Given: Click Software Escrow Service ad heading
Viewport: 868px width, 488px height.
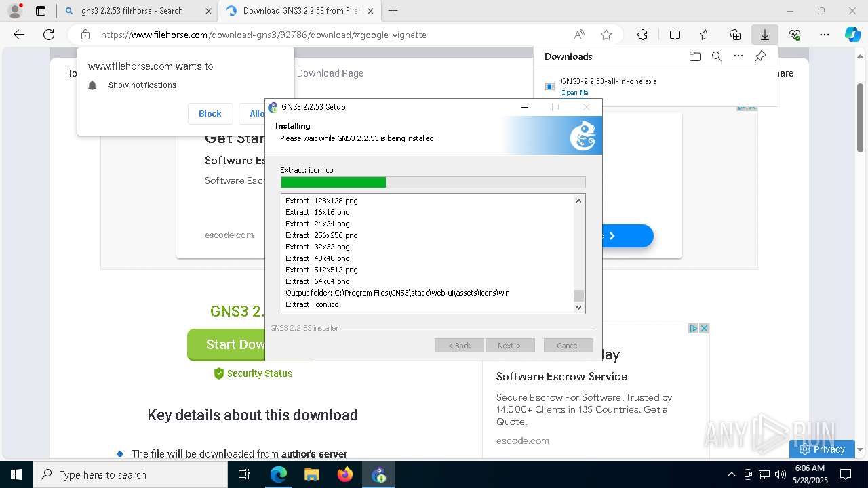Looking at the screenshot, I should pos(561,376).
